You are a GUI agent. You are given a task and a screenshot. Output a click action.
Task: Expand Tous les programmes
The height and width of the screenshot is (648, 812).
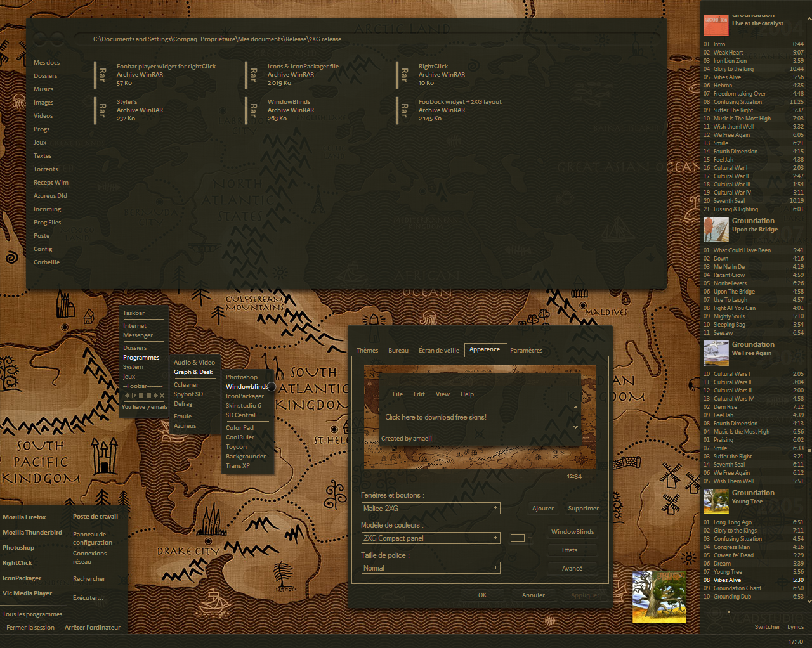pos(32,614)
